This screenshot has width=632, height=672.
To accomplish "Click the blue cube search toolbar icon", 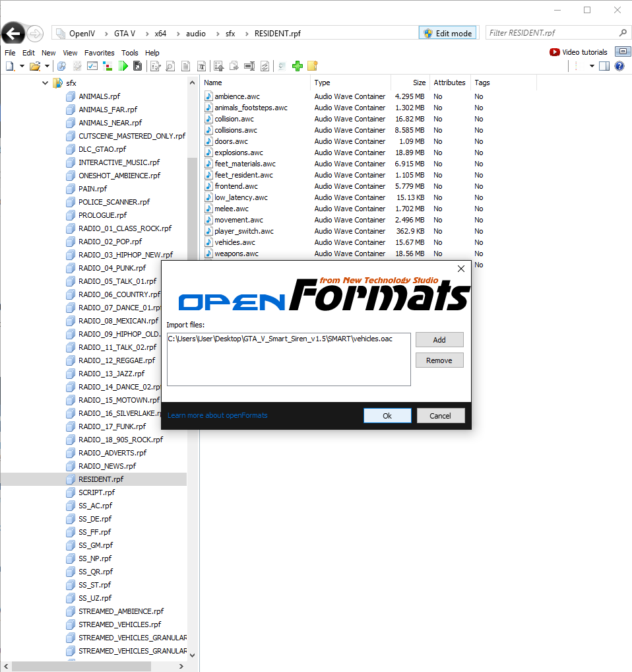I will click(61, 66).
